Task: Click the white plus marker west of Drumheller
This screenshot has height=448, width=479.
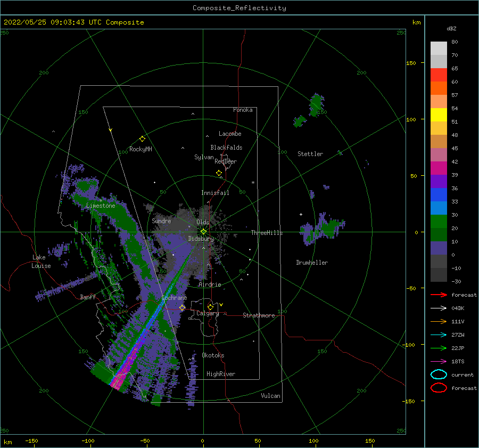Action: pos(301,214)
